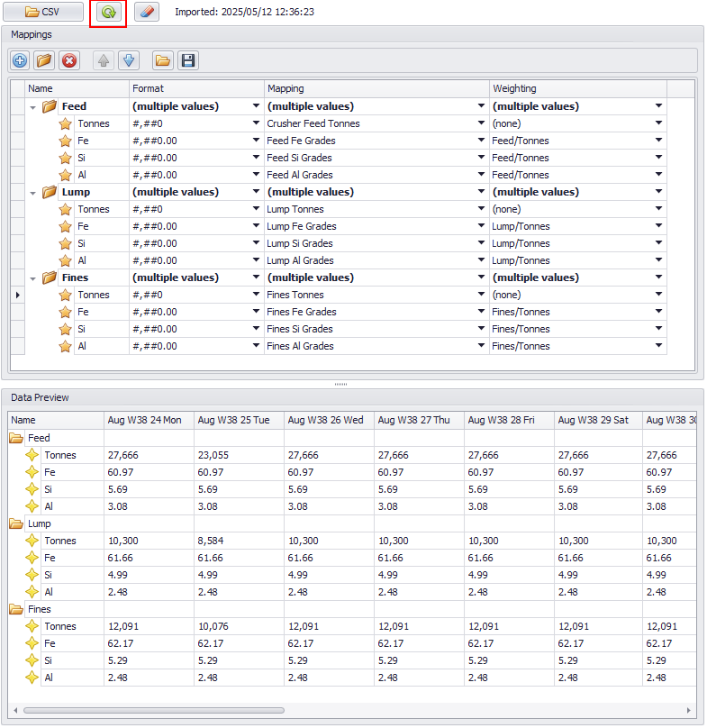Click the save mappings floppy disk icon

pyautogui.click(x=187, y=60)
